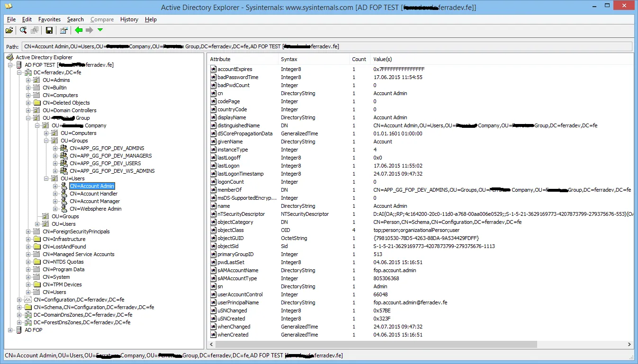The image size is (638, 364).
Task: Click the CN=Deleted Objects folder icon
Action: 37,103
